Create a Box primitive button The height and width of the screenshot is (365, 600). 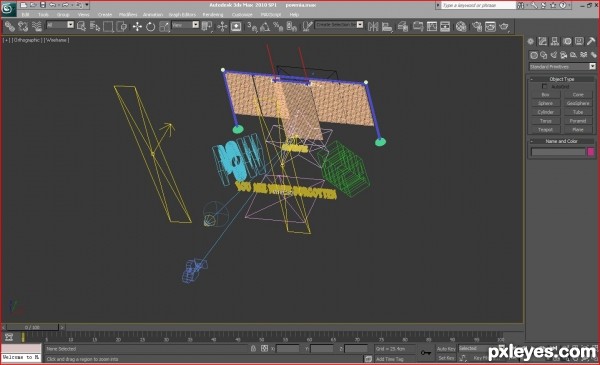545,95
